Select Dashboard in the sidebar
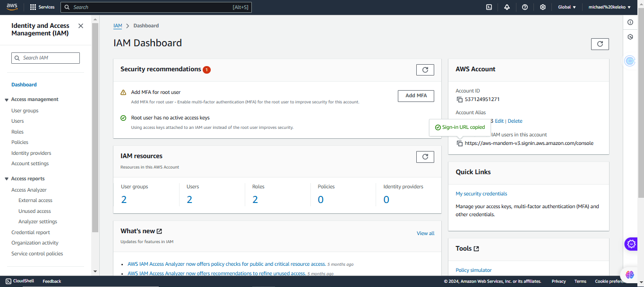 (24, 85)
